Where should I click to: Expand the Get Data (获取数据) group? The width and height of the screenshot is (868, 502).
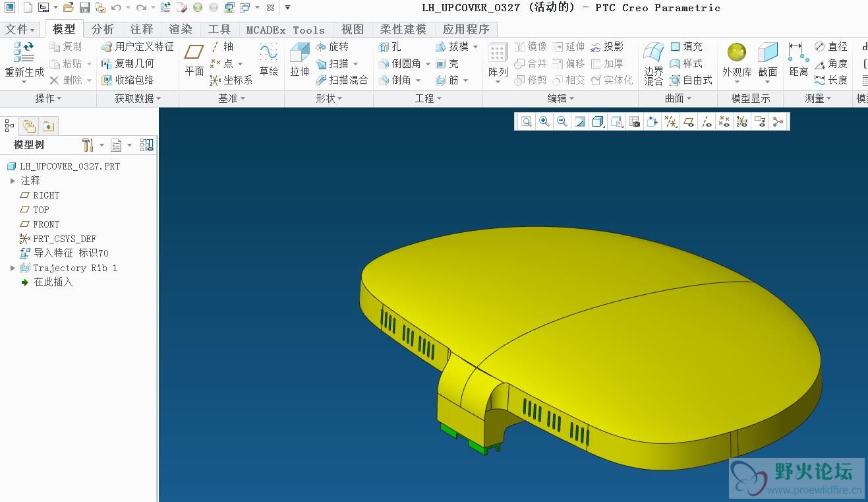pos(138,98)
